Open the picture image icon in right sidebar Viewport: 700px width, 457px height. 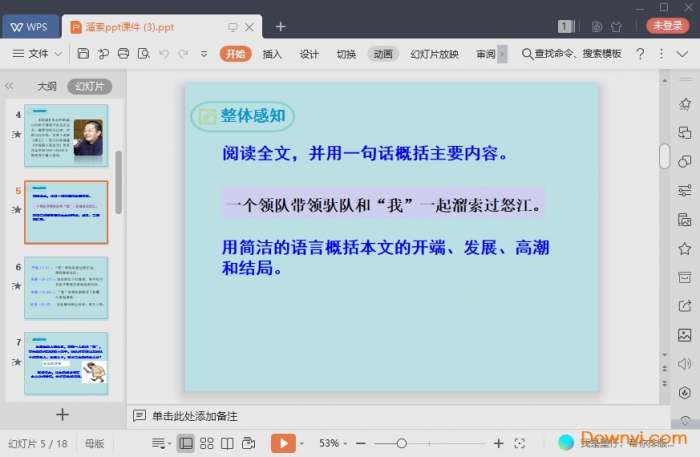coord(684,335)
